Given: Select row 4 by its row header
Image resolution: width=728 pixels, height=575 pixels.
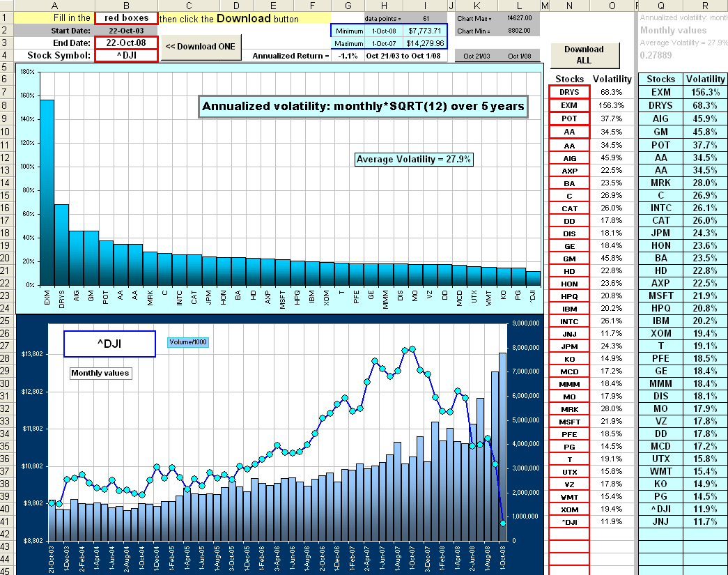Looking at the screenshot, I should tap(6, 55).
